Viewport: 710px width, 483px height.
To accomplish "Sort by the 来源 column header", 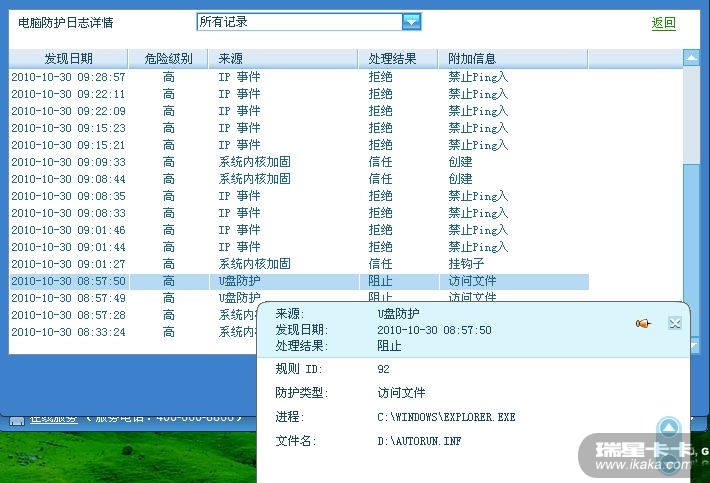I will pos(283,58).
